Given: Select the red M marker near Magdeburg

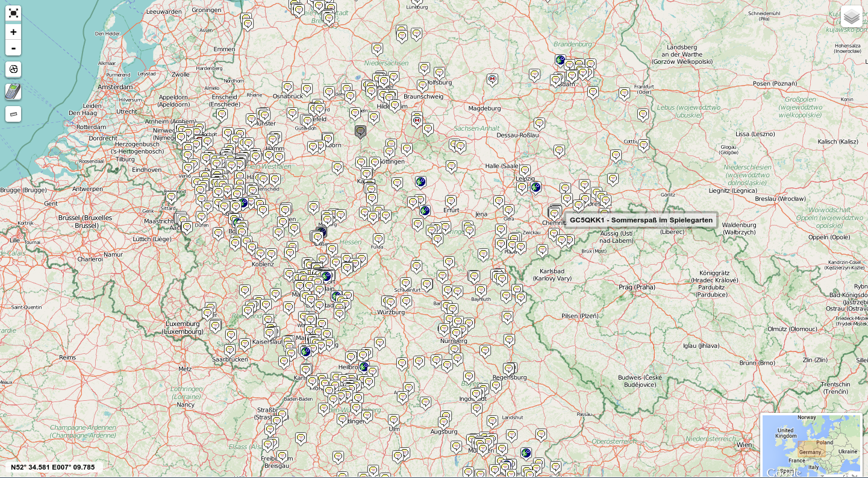Looking at the screenshot, I should pos(492,79).
